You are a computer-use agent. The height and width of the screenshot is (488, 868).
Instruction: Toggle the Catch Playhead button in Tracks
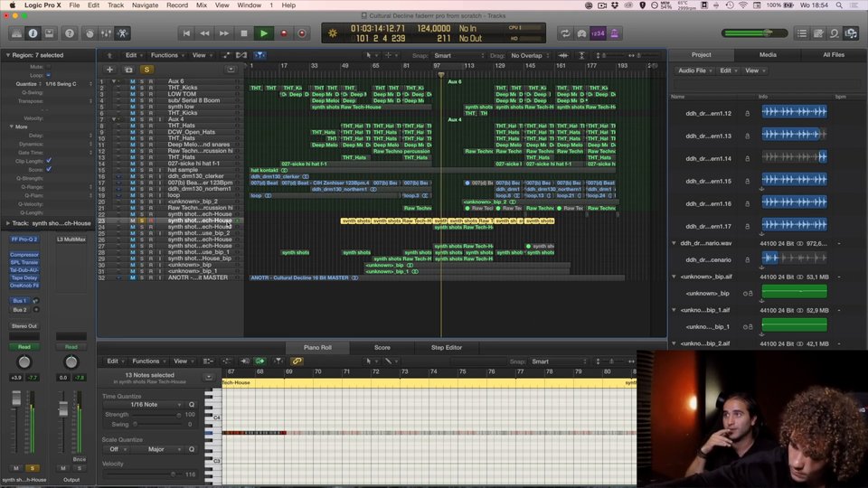click(259, 55)
